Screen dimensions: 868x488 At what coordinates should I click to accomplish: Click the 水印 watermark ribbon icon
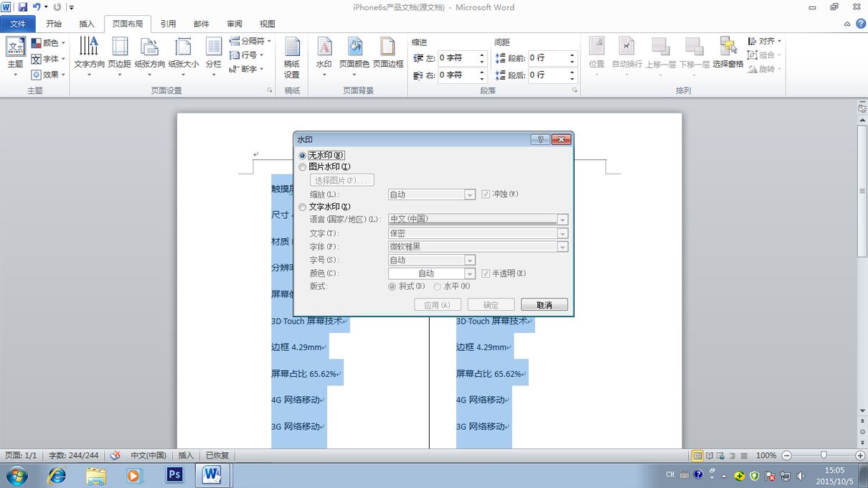click(x=324, y=47)
